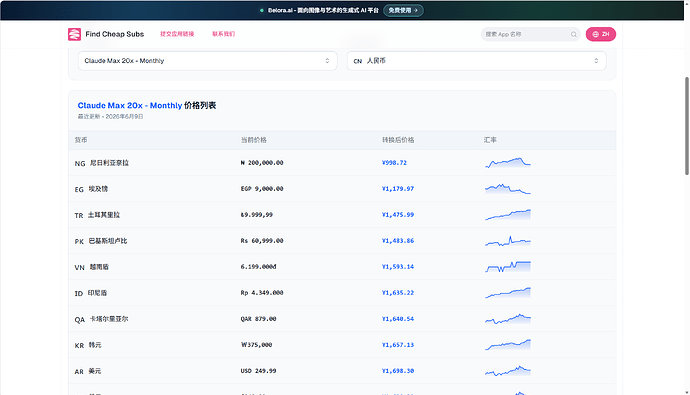The image size is (690, 395).
Task: Click the converted price ¥1,657.13
Action: (x=398, y=345)
